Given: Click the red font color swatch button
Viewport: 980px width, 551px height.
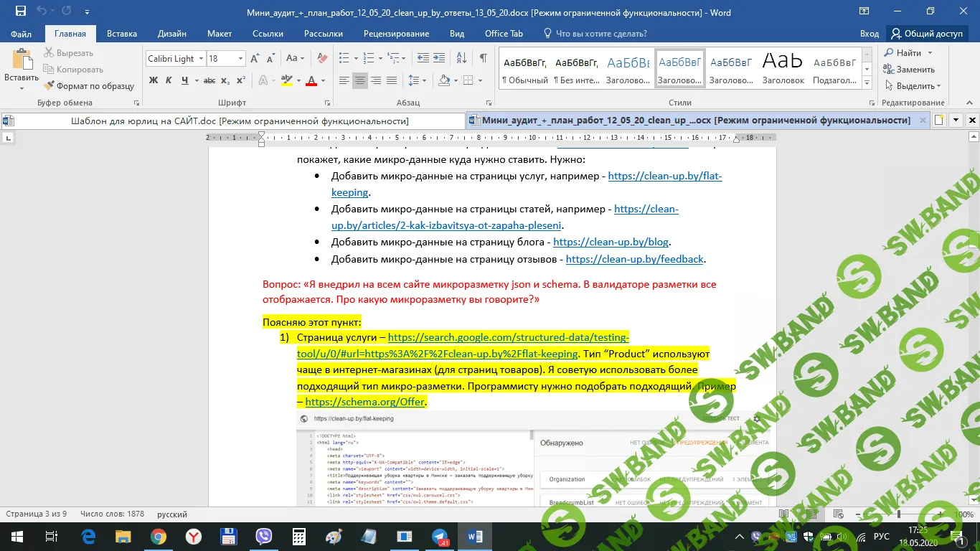Looking at the screenshot, I should [x=311, y=80].
